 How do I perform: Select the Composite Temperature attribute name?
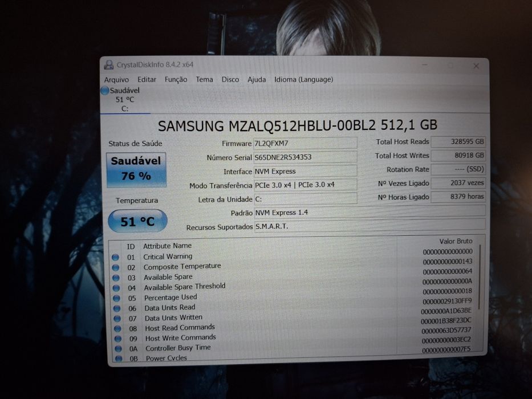tap(182, 266)
